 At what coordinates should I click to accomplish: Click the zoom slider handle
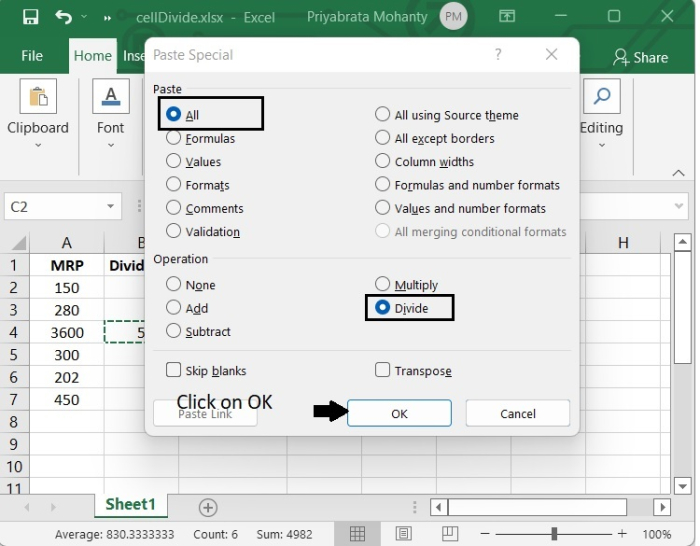click(x=554, y=534)
